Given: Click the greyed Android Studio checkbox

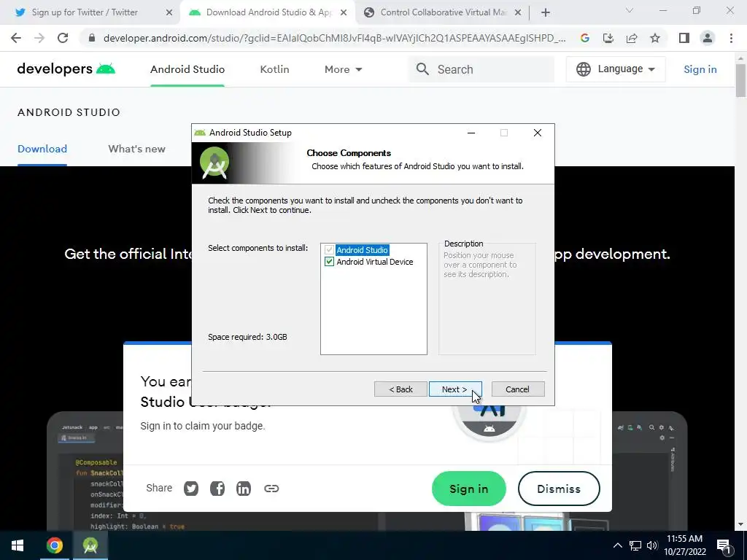Looking at the screenshot, I should coord(329,249).
